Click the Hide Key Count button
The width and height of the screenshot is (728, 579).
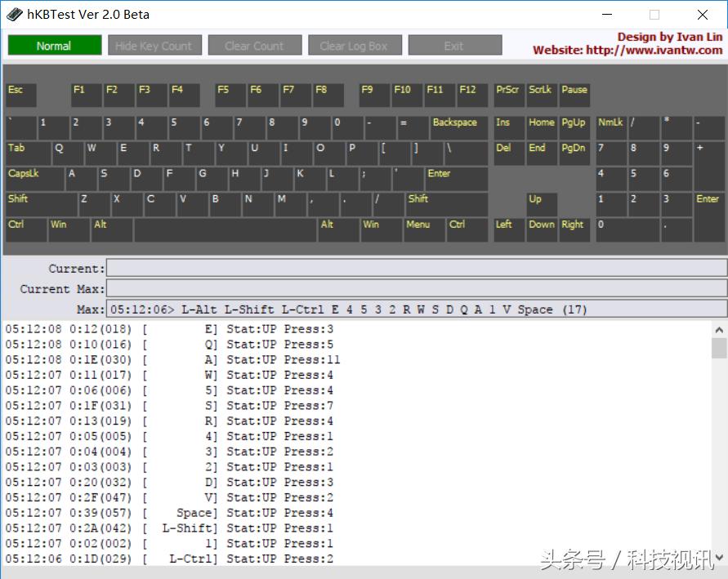[x=155, y=46]
